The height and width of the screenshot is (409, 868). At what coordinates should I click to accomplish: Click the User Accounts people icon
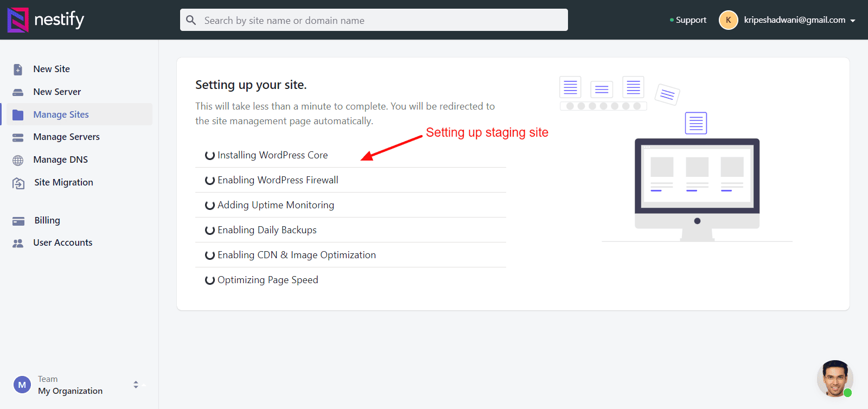[x=18, y=243]
